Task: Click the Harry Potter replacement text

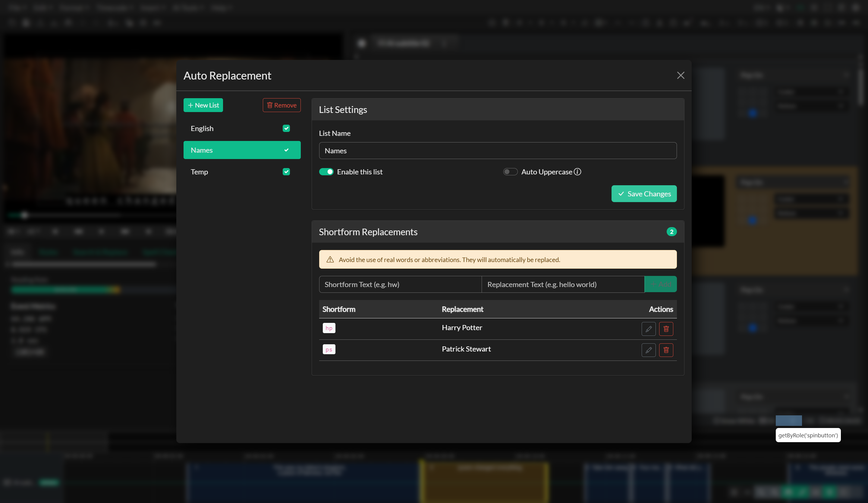Action: [462, 328]
